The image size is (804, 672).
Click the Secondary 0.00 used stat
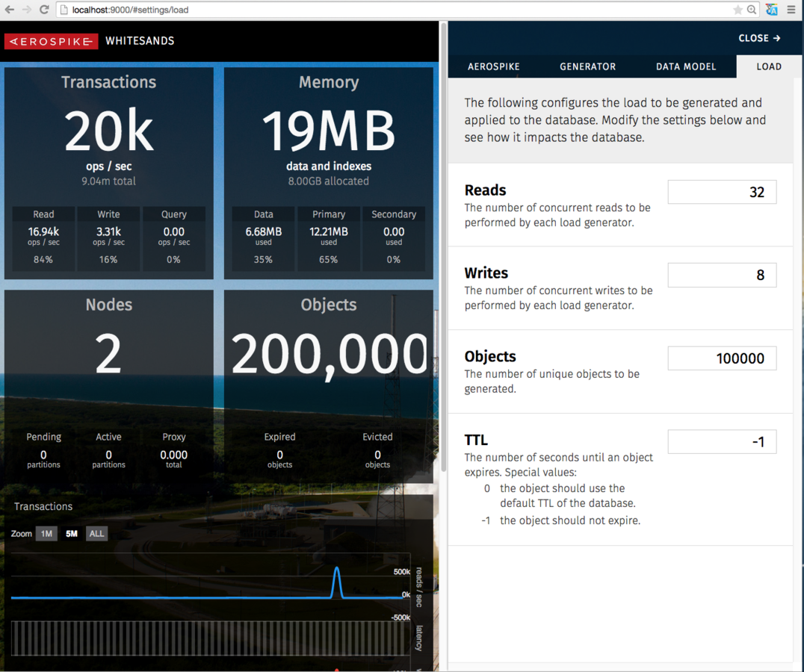(394, 237)
